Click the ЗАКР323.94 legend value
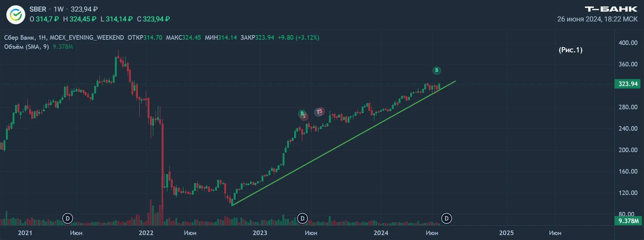This screenshot has height=240, width=644. (x=257, y=38)
